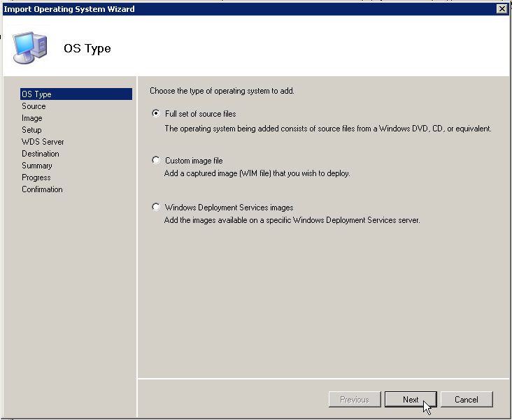
Task: Choose the Custom image file radio button
Action: point(156,161)
